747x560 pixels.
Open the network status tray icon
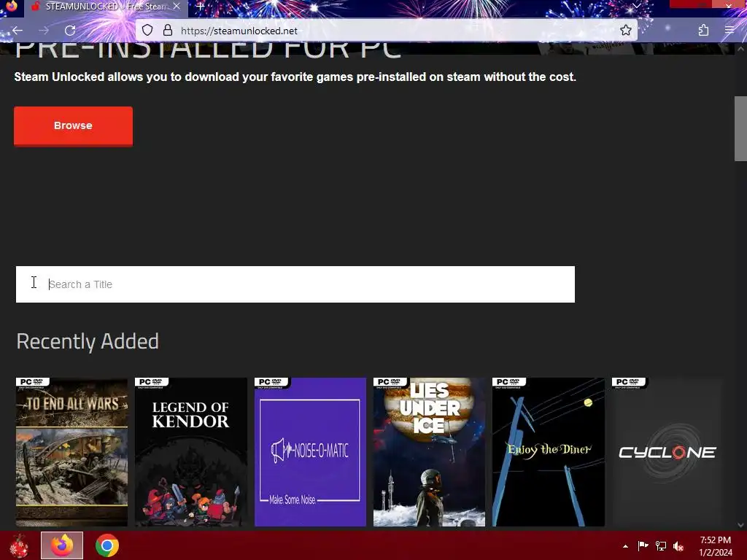(661, 545)
